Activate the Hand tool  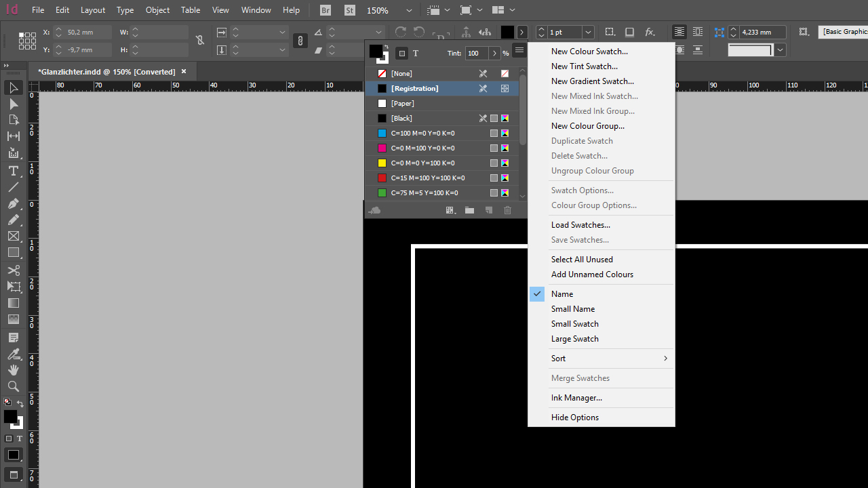(x=13, y=370)
